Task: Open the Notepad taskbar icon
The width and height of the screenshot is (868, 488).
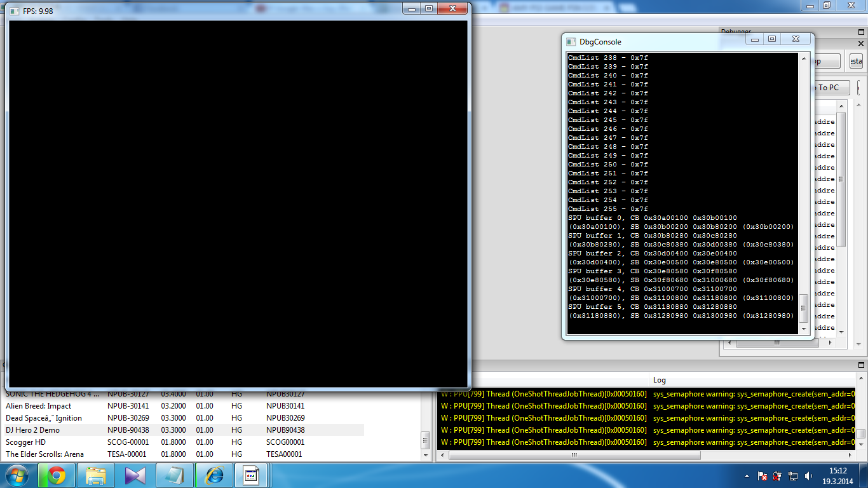Action: (x=175, y=475)
